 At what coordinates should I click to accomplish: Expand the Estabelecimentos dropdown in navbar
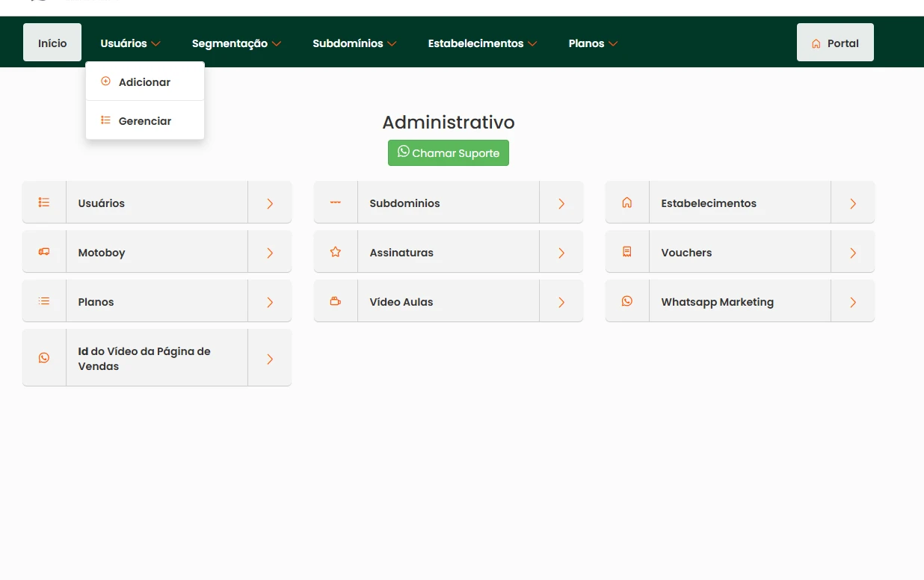482,43
